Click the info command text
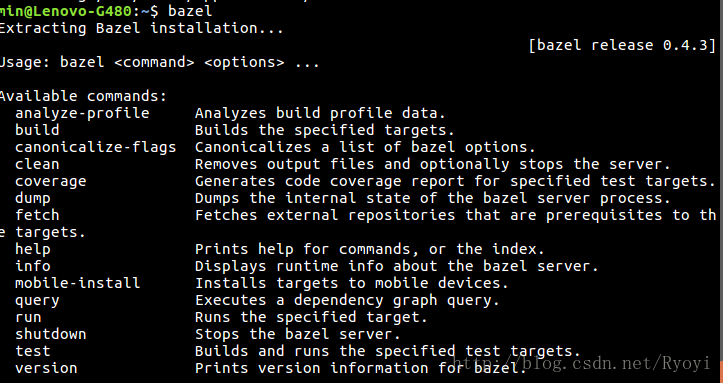 coord(32,266)
